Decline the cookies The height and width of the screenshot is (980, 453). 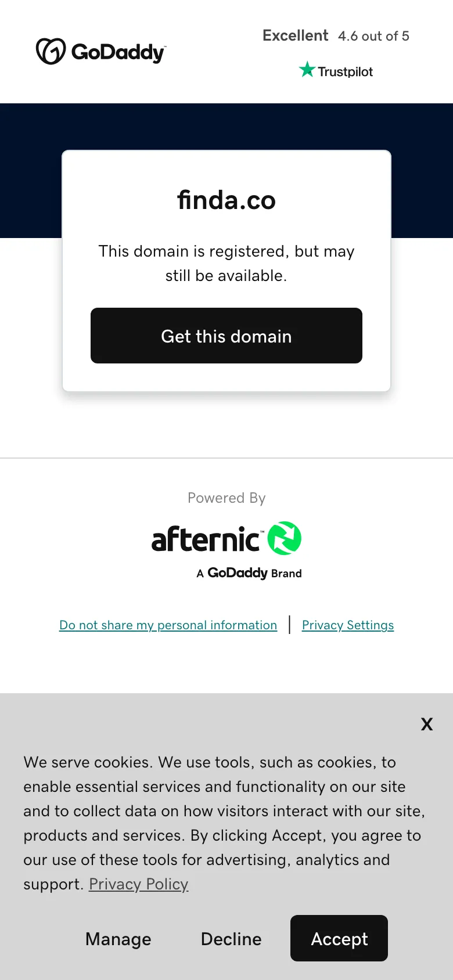coord(231,939)
